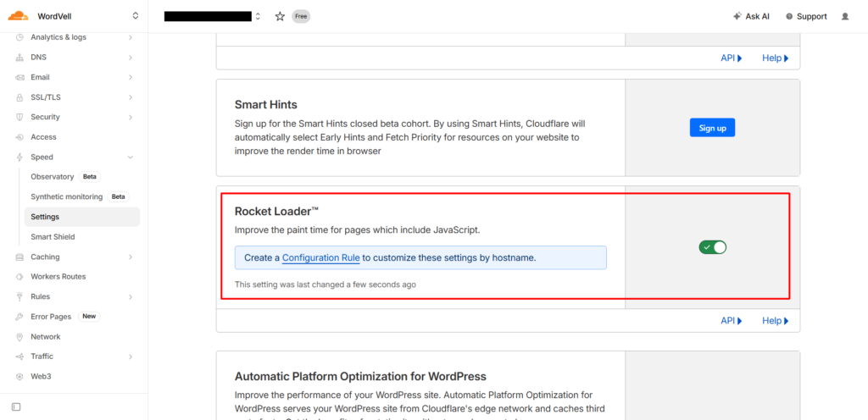Expand the Traffic section chevron

(x=131, y=356)
